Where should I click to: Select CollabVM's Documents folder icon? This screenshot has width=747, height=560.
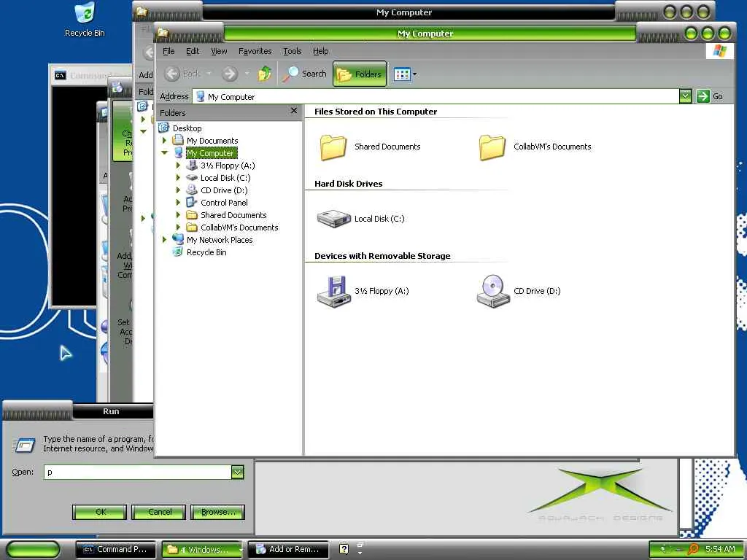tap(492, 147)
